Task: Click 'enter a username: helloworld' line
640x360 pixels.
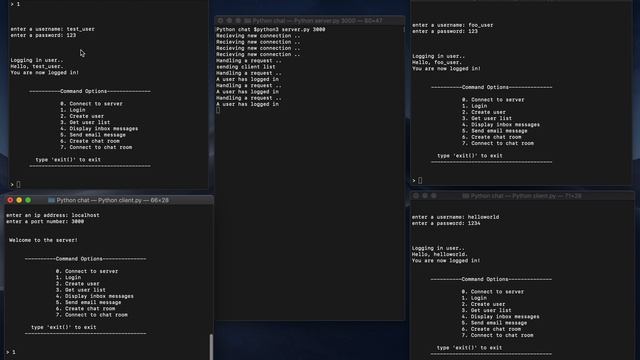Action: [x=456, y=217]
